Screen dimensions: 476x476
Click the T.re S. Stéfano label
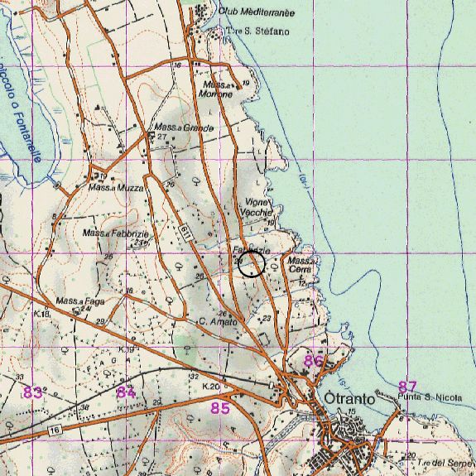coord(257,31)
